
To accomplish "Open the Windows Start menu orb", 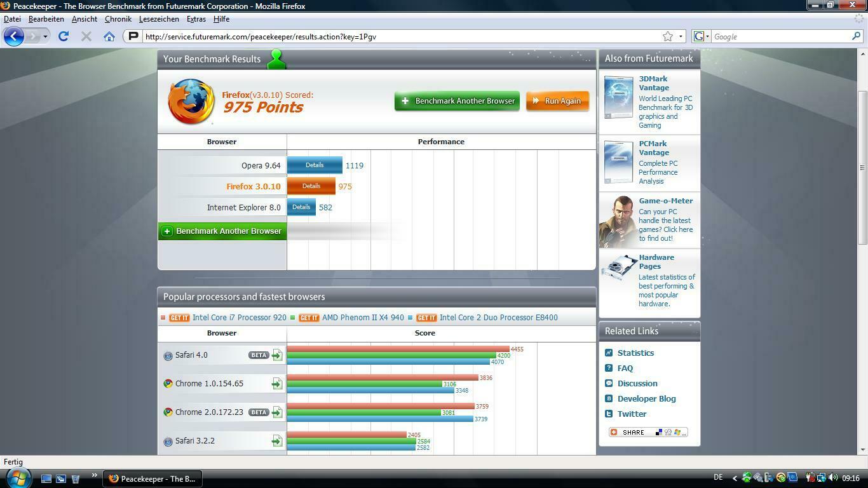I will (17, 478).
